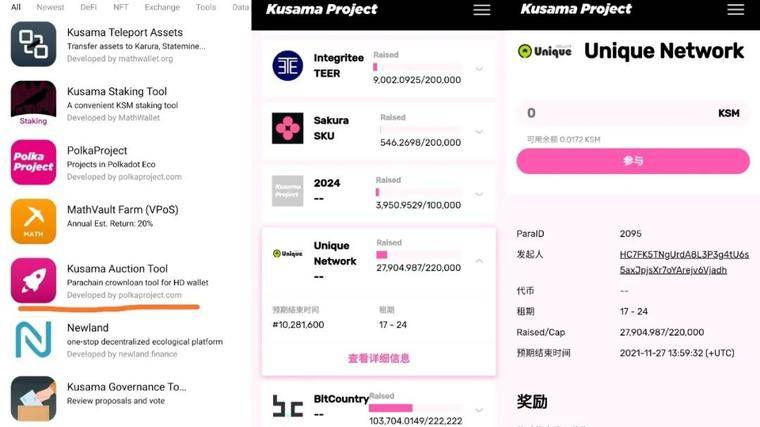Open the hamburger menu in right panel
The width and height of the screenshot is (760, 427).
click(x=735, y=10)
